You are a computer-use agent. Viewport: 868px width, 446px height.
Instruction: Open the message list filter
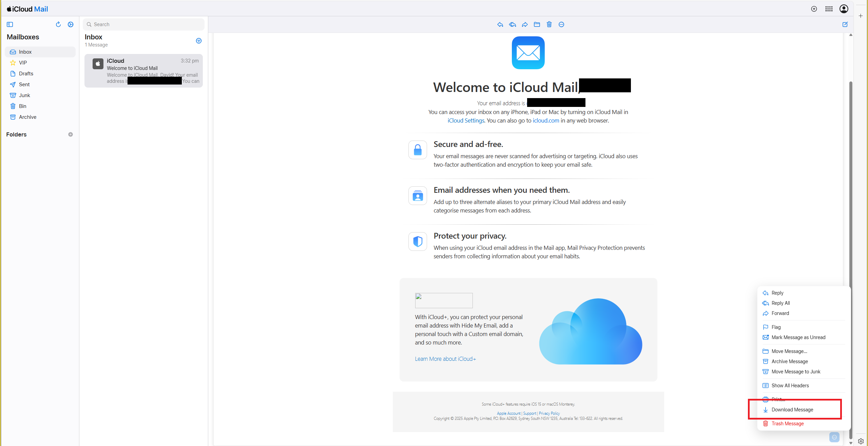coord(199,41)
